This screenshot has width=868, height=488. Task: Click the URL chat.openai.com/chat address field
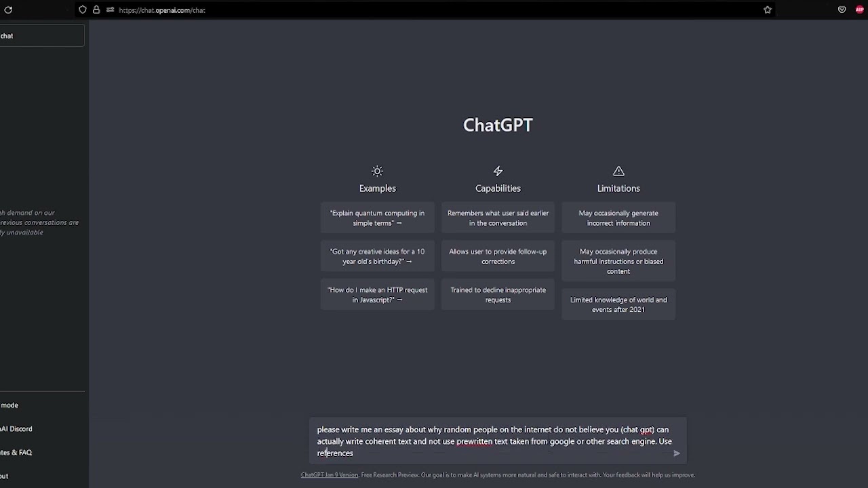pyautogui.click(x=162, y=10)
